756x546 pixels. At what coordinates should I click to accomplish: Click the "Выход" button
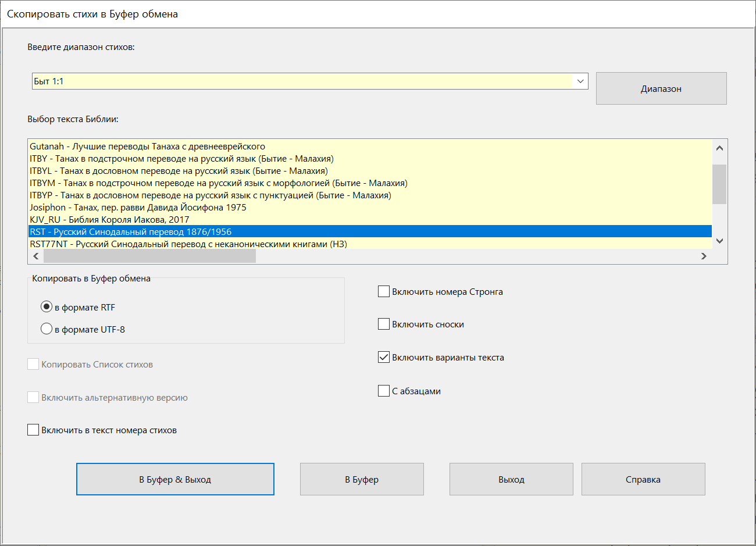click(511, 479)
